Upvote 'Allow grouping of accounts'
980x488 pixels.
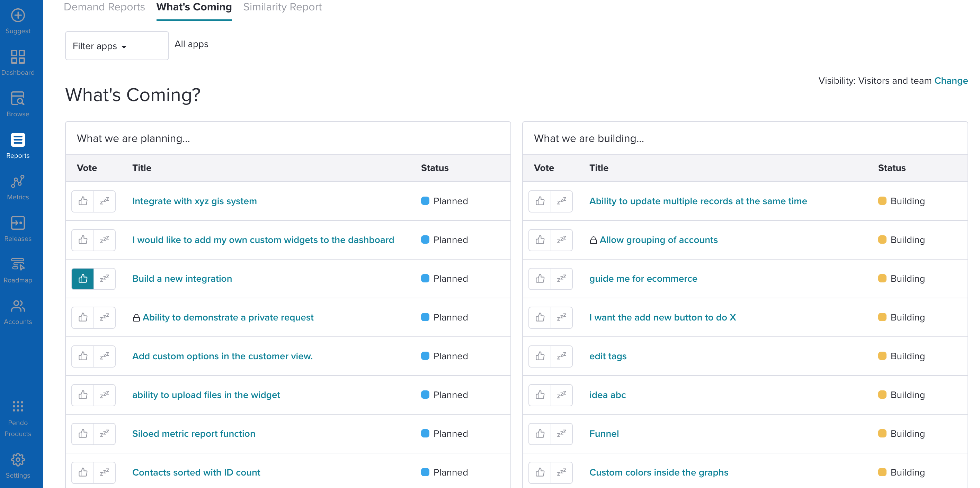click(540, 240)
